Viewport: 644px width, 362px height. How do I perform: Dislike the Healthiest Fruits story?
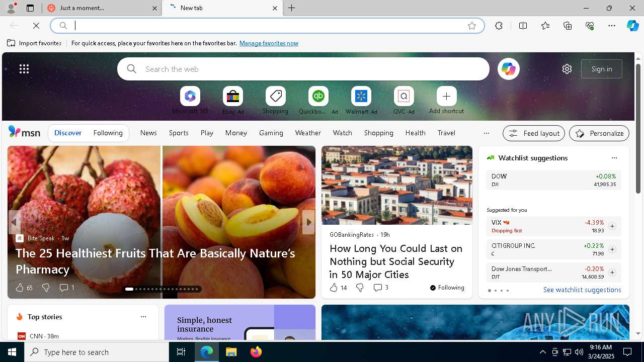pos(46,288)
